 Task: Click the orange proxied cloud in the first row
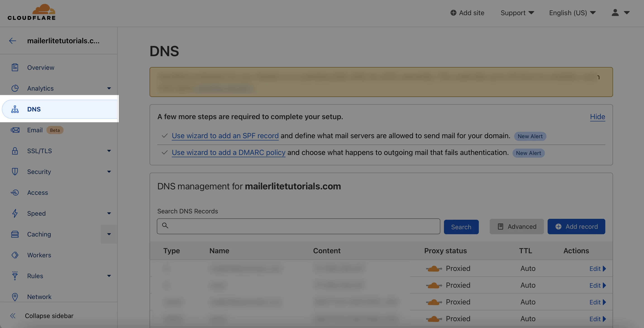pyautogui.click(x=434, y=269)
